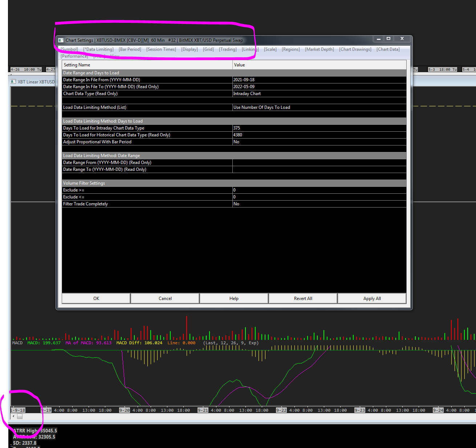Click the Date Range In File From value 2021-09-18

(x=319, y=80)
